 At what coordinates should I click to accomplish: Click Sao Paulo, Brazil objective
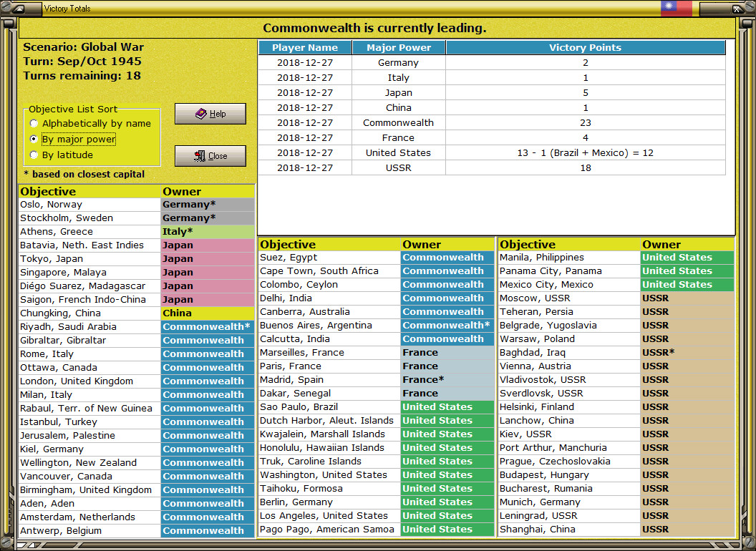point(329,407)
